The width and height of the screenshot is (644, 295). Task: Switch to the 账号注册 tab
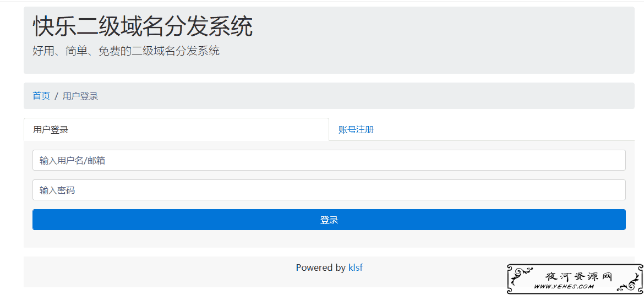click(356, 130)
